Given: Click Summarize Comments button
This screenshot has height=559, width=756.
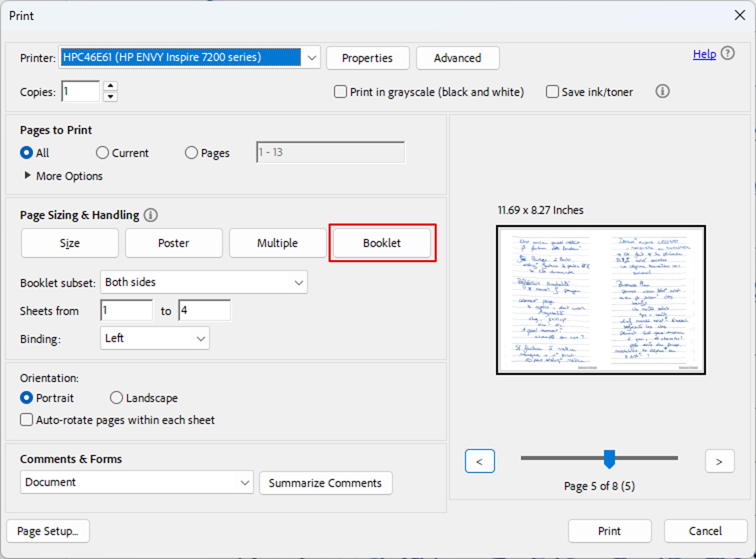Looking at the screenshot, I should (326, 483).
